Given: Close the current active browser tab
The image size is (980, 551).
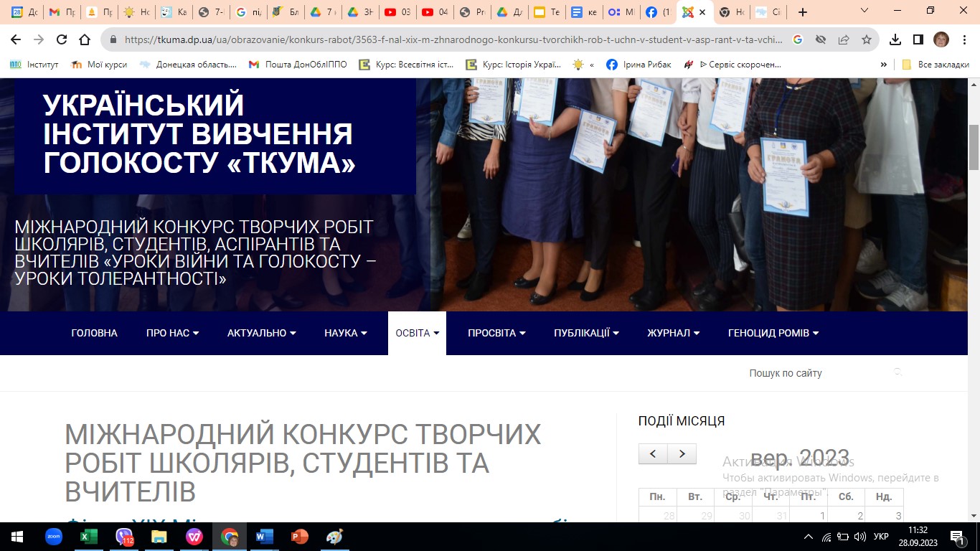Looking at the screenshot, I should tap(702, 12).
